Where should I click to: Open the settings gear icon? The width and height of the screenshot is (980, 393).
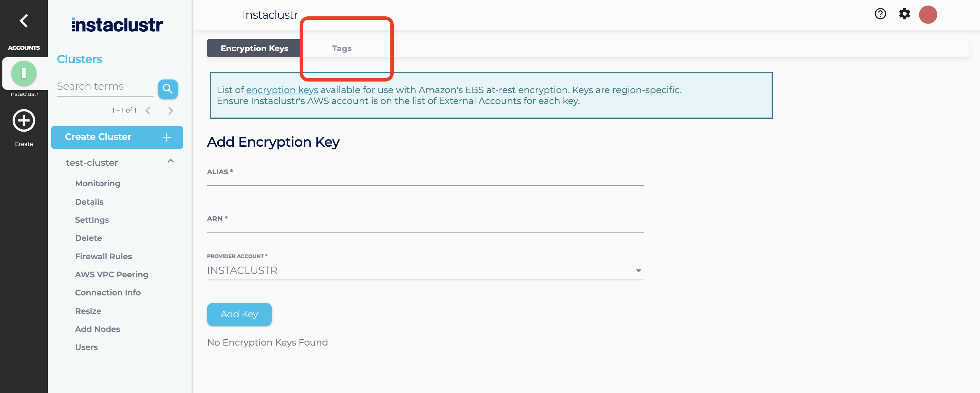point(905,14)
